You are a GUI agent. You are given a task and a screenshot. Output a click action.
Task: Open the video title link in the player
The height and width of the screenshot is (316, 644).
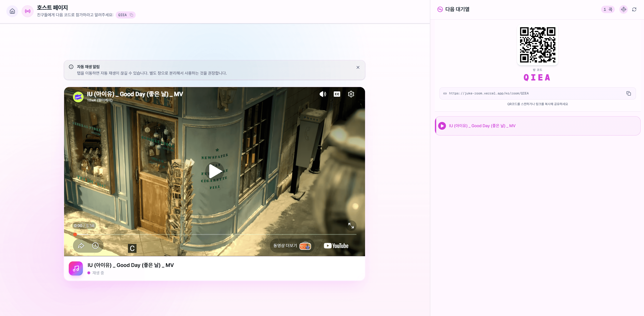(135, 94)
